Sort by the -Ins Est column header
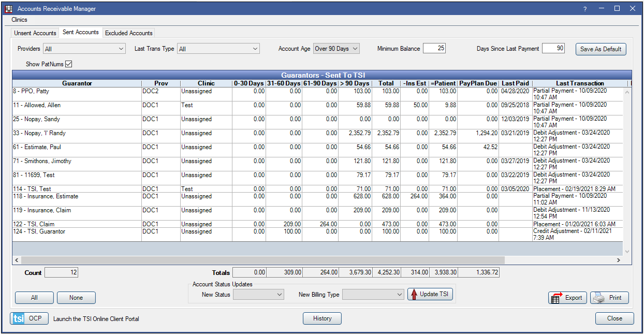 pos(415,83)
